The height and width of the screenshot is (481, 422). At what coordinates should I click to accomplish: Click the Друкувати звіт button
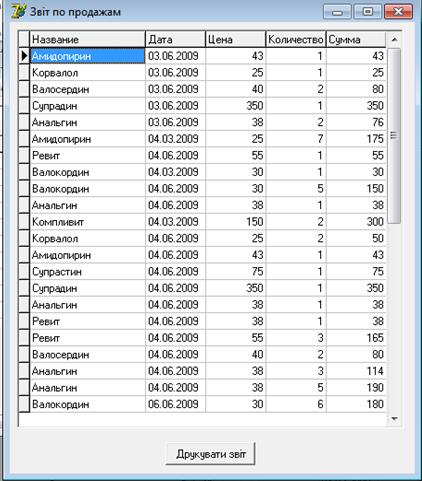211,453
